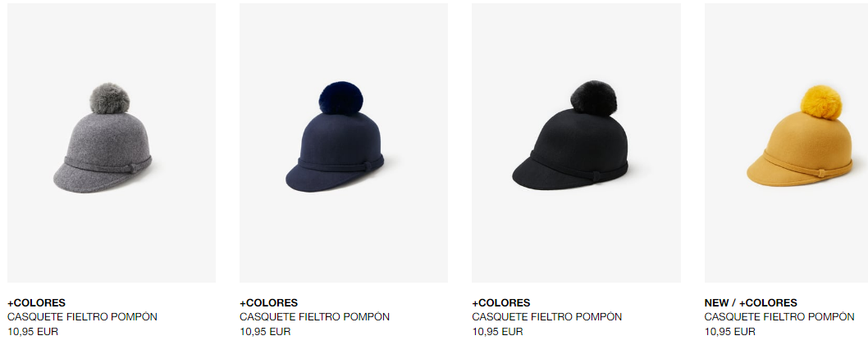Click the gray cap's fluffy pompom

pos(110,98)
